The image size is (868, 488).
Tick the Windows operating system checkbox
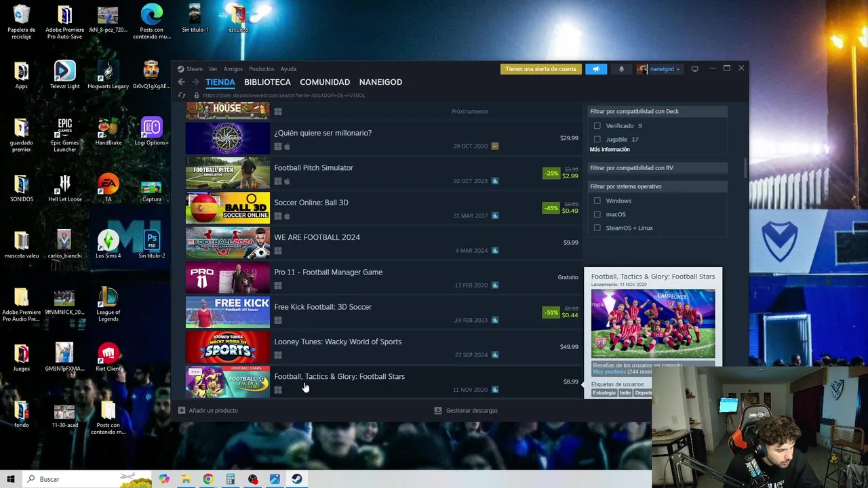click(597, 201)
